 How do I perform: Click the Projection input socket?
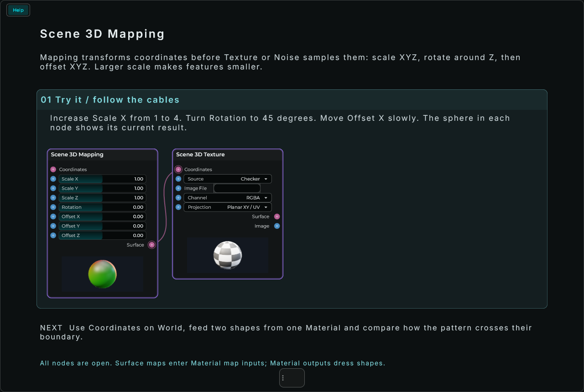point(178,207)
